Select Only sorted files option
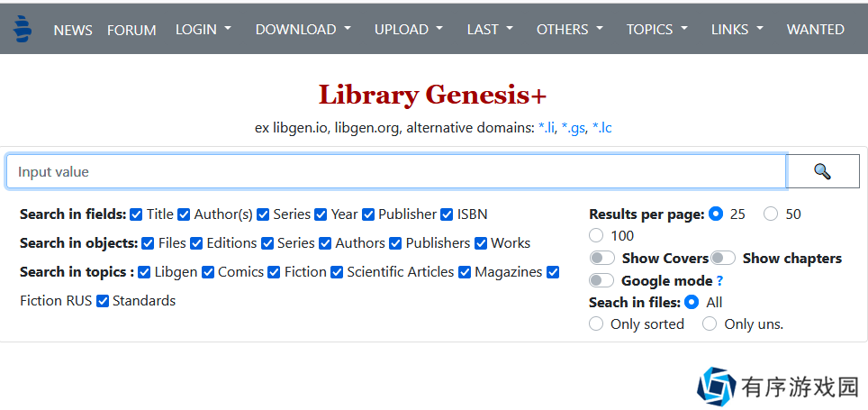This screenshot has height=410, width=868. click(x=596, y=323)
